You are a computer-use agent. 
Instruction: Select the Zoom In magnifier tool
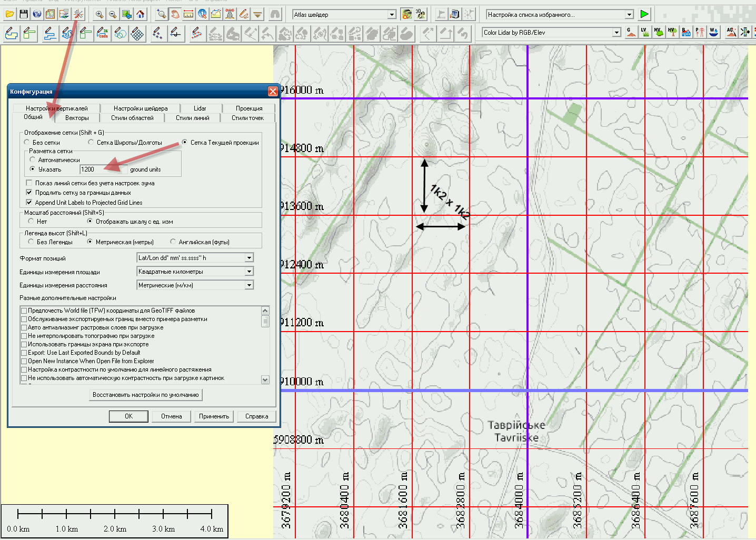(x=99, y=14)
